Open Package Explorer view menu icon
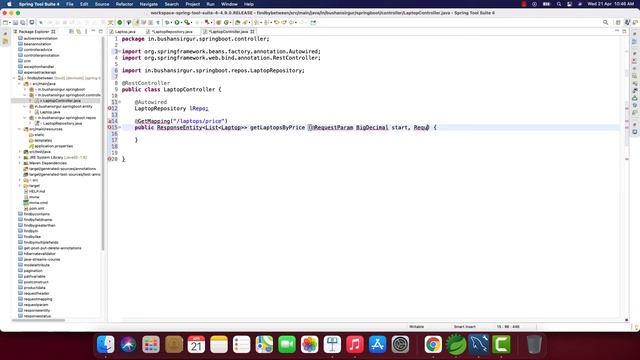 tap(86, 31)
